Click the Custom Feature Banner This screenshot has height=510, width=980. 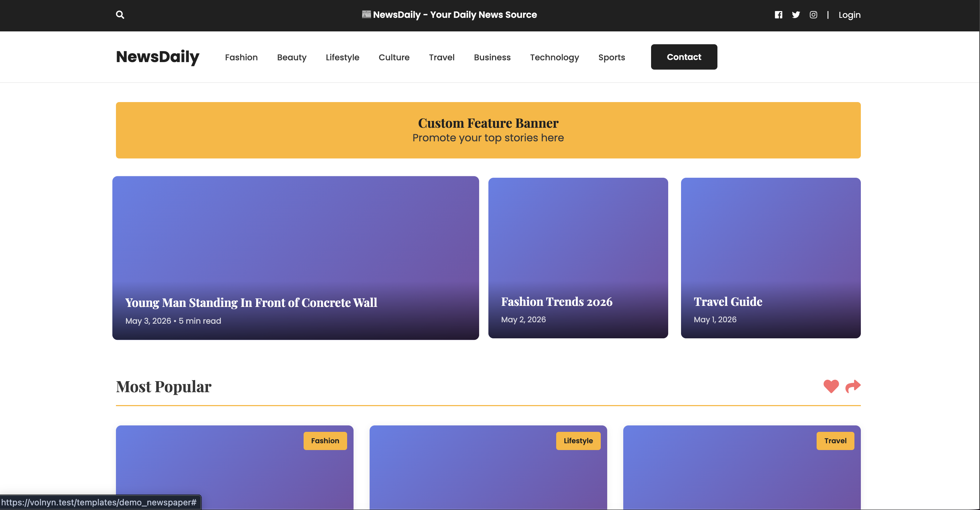pyautogui.click(x=488, y=130)
